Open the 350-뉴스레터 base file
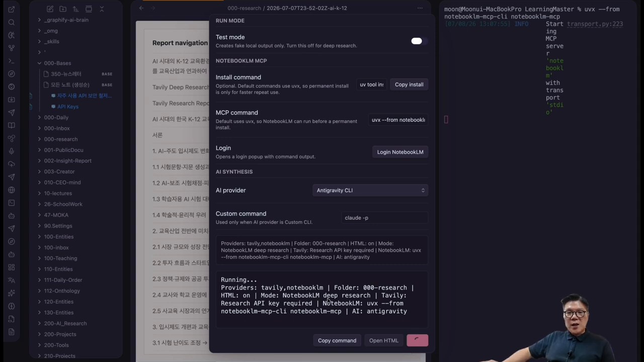The image size is (644, 362). (66, 74)
